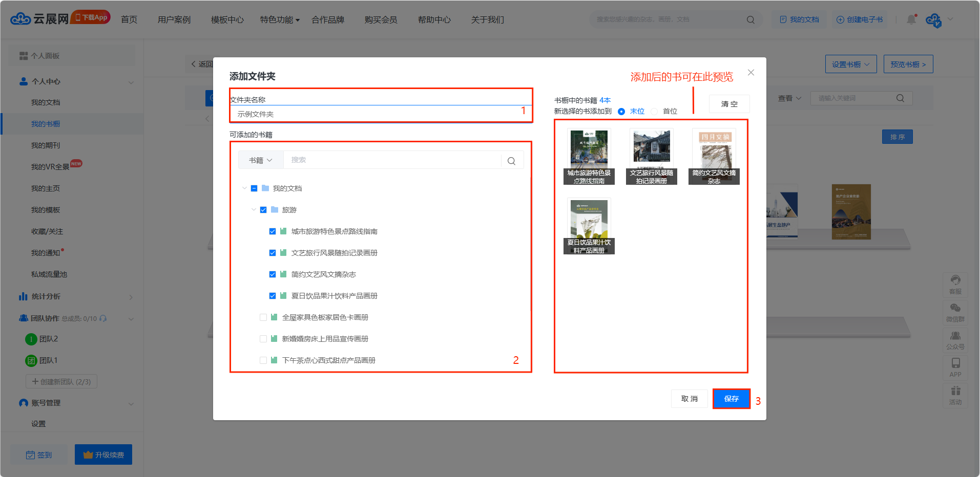Click the 账号管理 user icon

point(24,403)
